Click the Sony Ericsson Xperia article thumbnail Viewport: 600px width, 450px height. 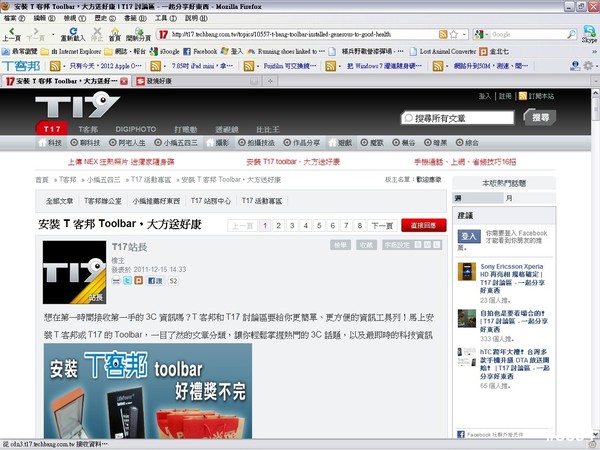coord(467,271)
